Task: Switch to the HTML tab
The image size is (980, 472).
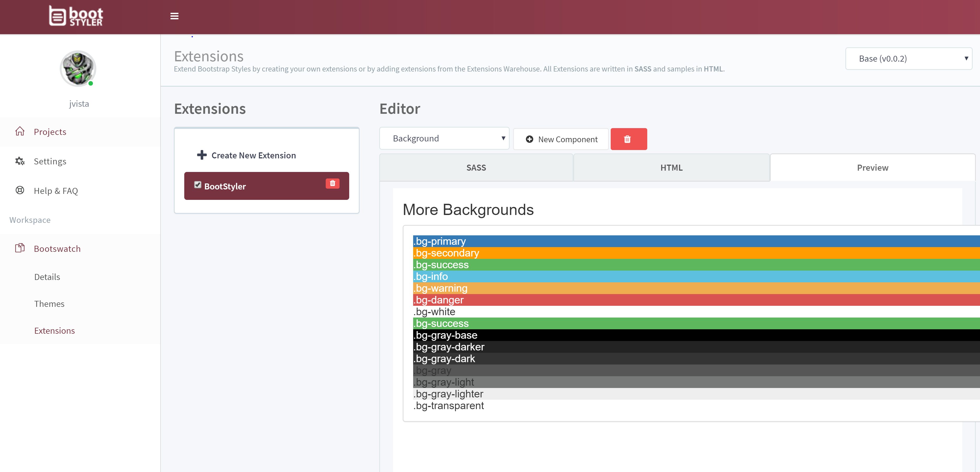Action: point(671,168)
